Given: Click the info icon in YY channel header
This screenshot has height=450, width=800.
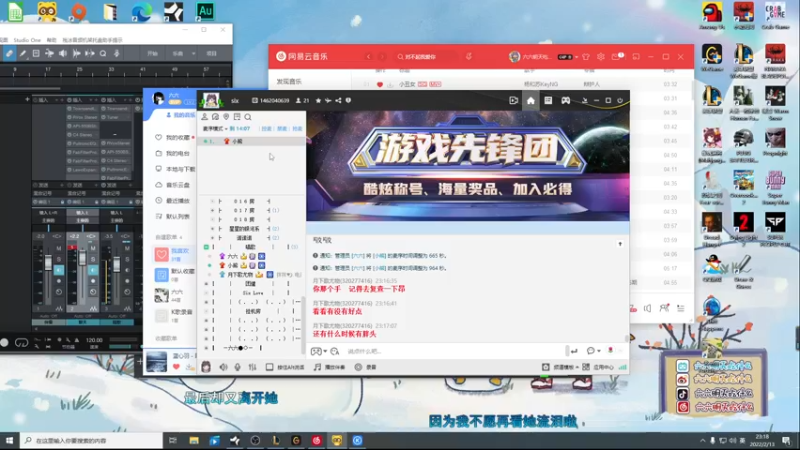Looking at the screenshot, I should click(x=348, y=101).
